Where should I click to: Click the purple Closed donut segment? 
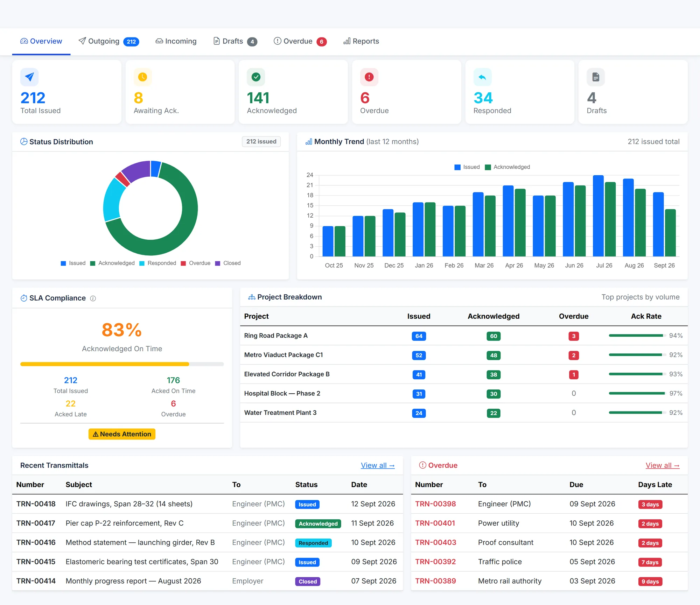pyautogui.click(x=138, y=170)
